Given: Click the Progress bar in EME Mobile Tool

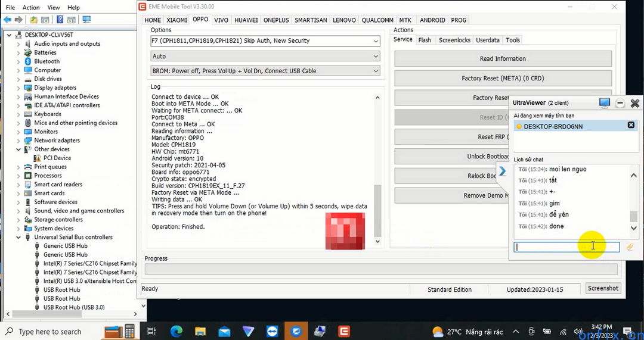Looking at the screenshot, I should [x=381, y=269].
